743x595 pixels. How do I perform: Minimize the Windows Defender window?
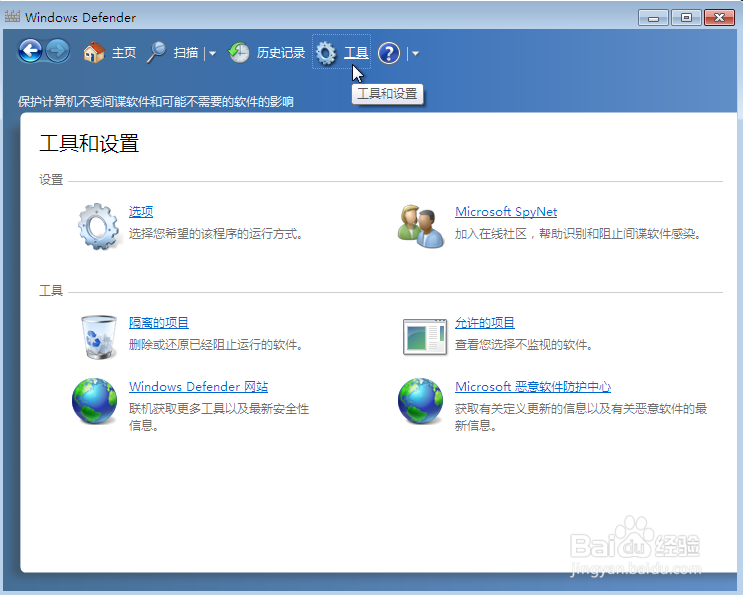click(653, 18)
